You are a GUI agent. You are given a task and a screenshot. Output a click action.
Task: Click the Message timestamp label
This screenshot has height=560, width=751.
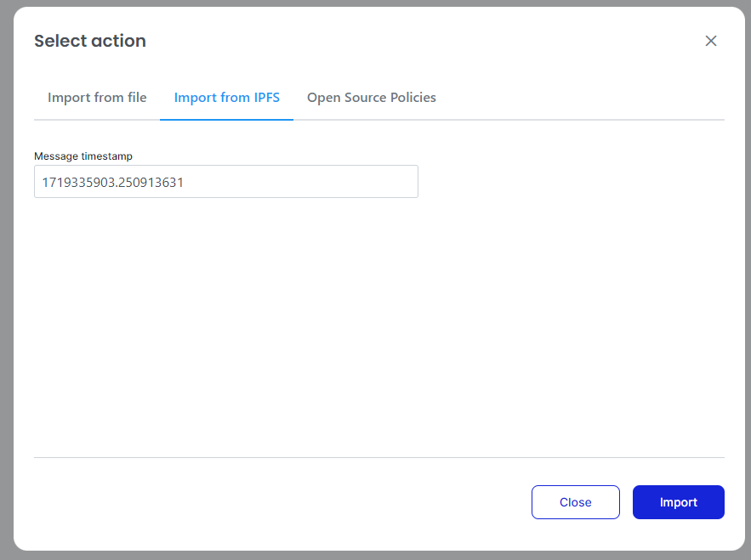[x=83, y=156]
